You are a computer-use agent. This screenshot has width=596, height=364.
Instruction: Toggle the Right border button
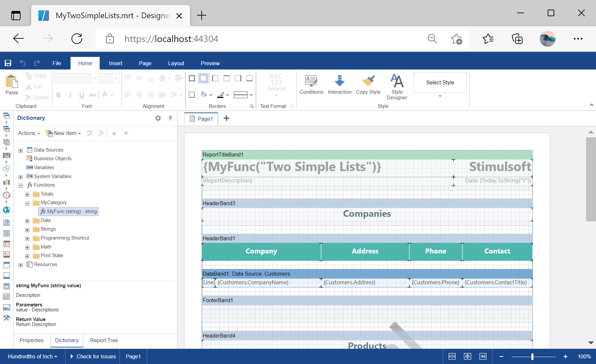click(238, 78)
